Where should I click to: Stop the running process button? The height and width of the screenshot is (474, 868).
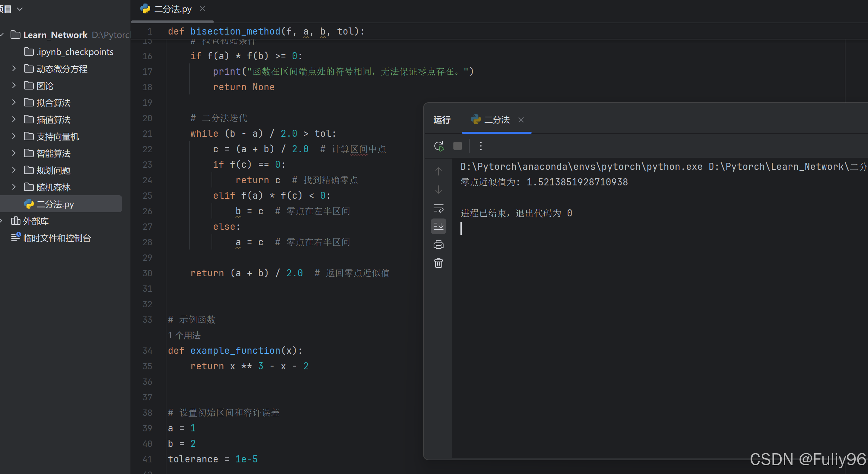tap(458, 146)
